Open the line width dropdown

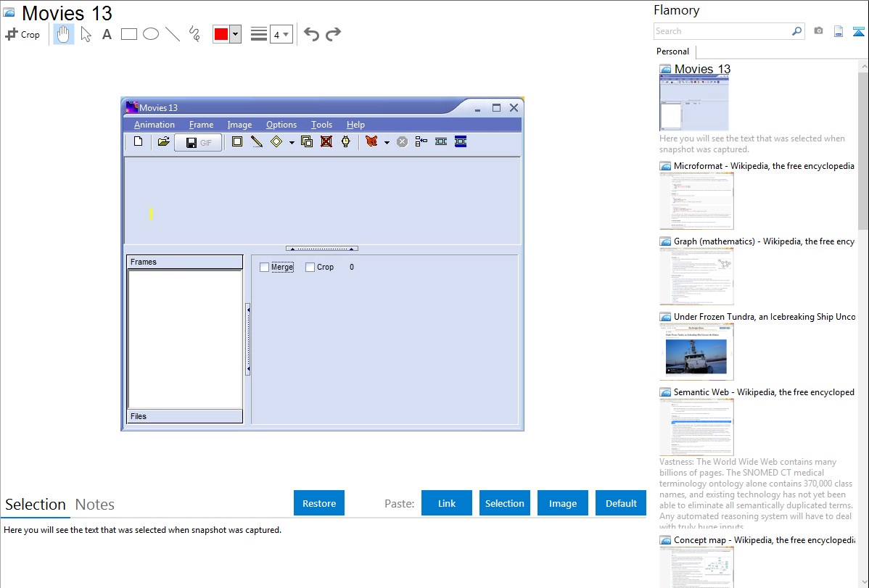click(281, 34)
